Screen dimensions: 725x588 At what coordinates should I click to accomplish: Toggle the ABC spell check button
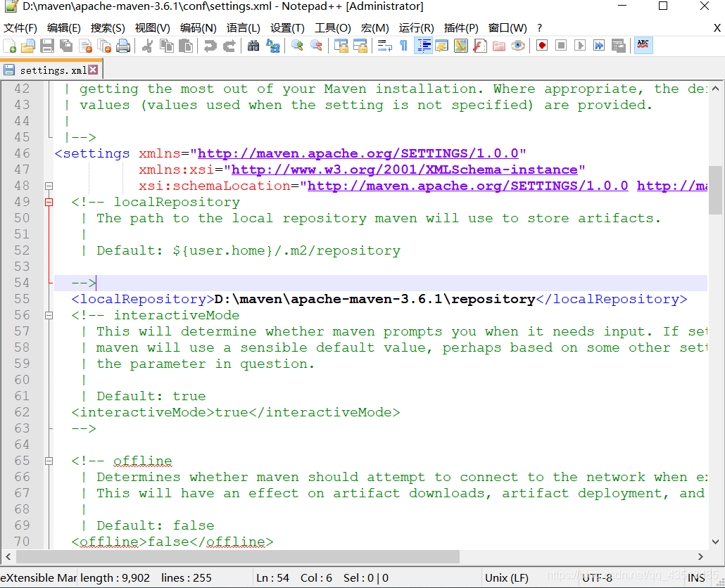coord(643,46)
